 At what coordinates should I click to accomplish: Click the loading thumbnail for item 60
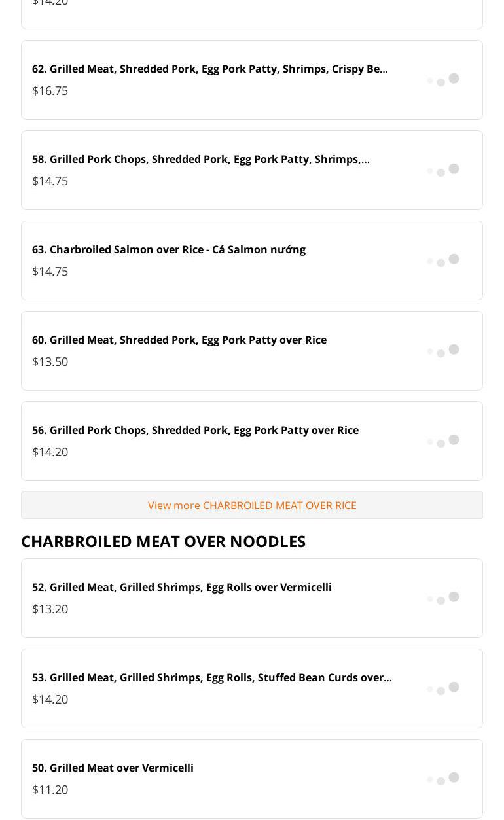443,351
